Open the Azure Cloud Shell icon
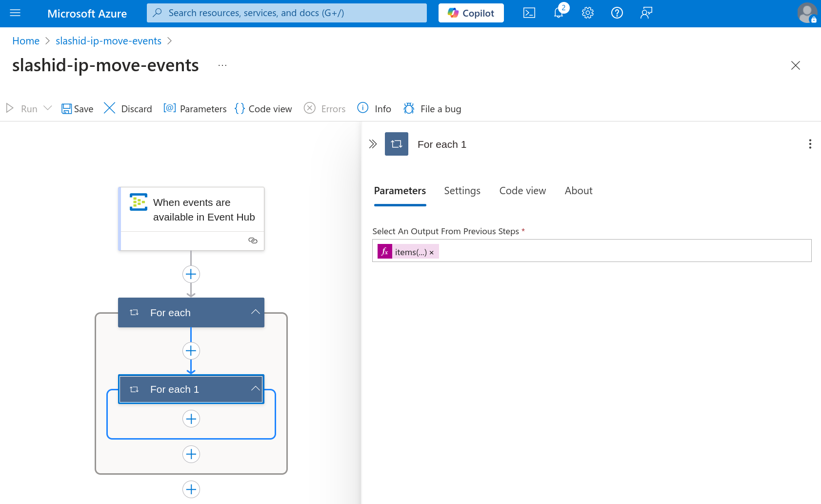The image size is (821, 504). pos(529,13)
